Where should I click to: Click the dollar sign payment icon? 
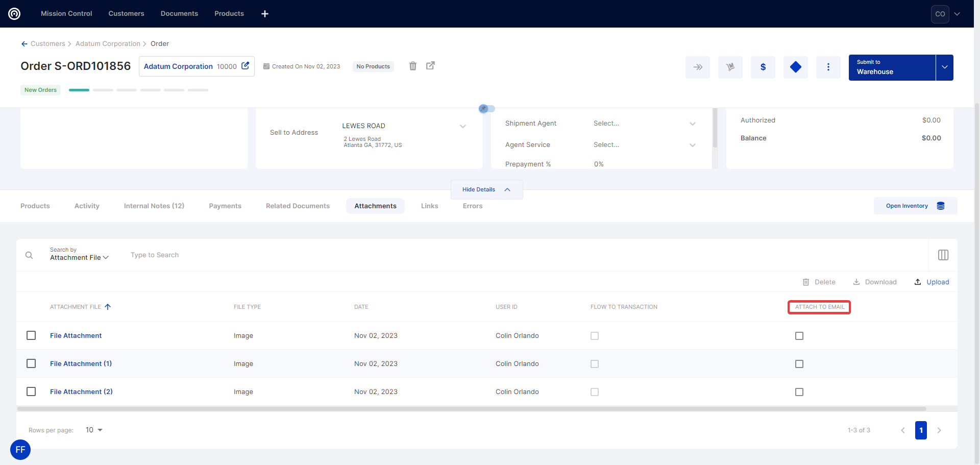tap(763, 67)
